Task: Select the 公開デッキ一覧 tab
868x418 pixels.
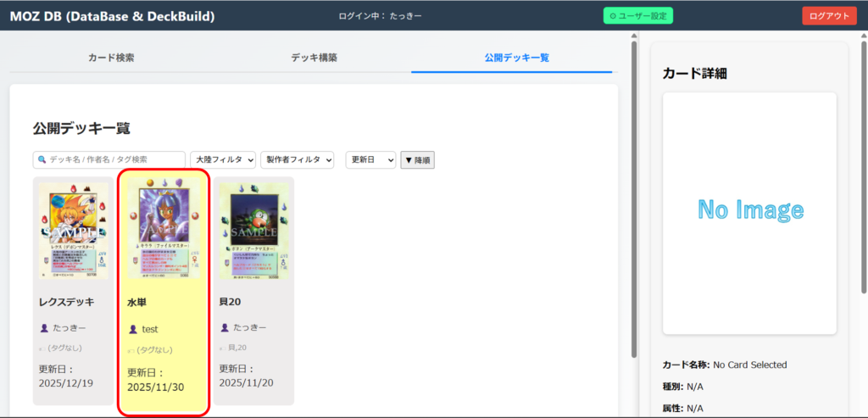Action: pyautogui.click(x=516, y=58)
